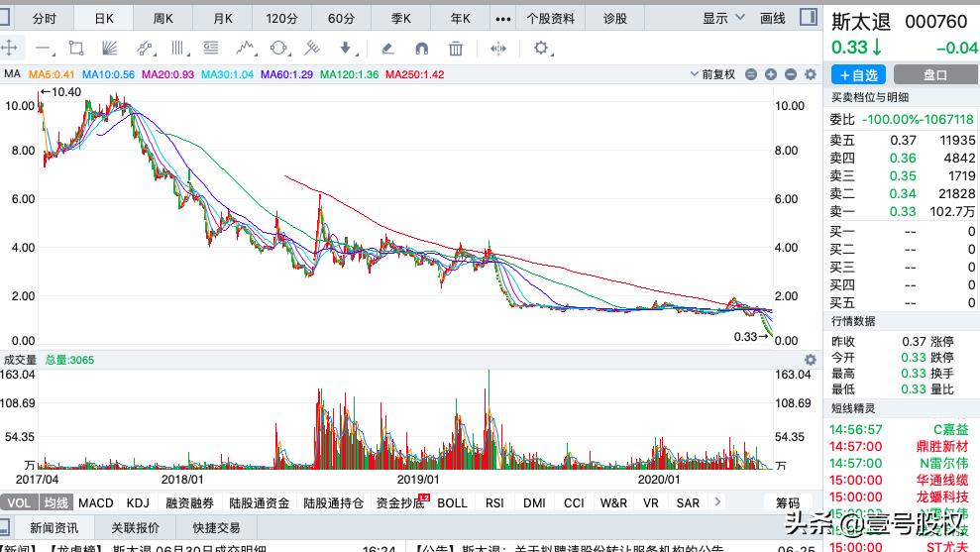This screenshot has width=980, height=552.
Task: Expand the 显示 display dropdown
Action: tap(723, 18)
